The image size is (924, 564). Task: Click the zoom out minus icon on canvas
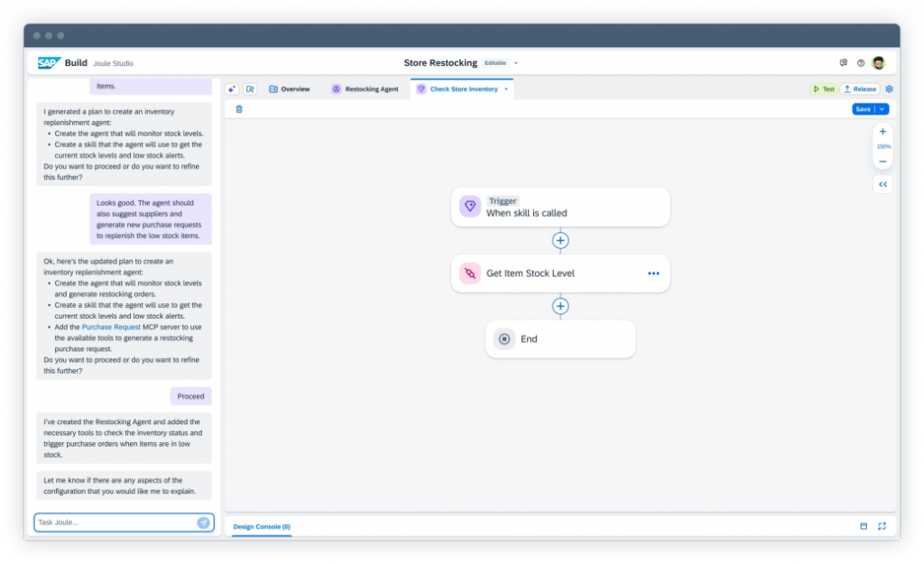click(x=882, y=161)
